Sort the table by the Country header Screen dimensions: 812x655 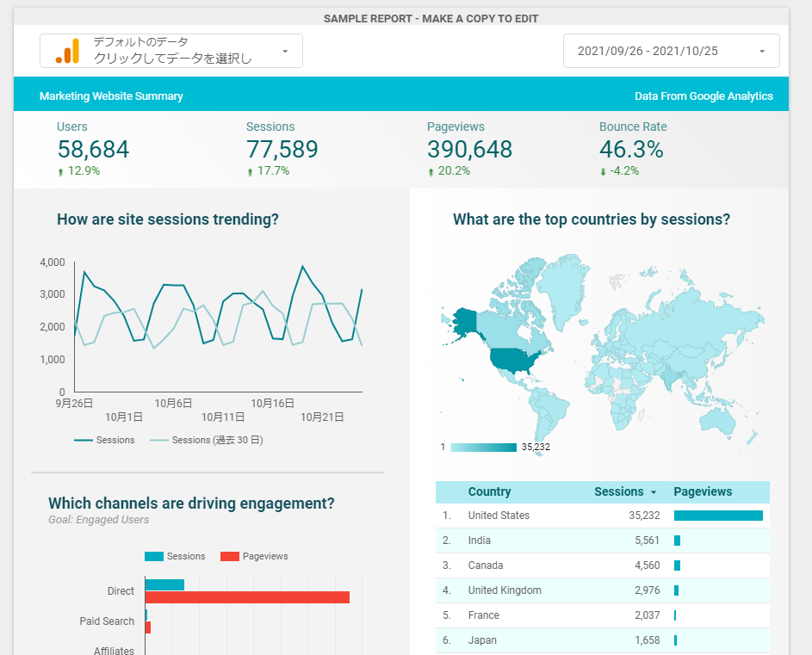(489, 492)
